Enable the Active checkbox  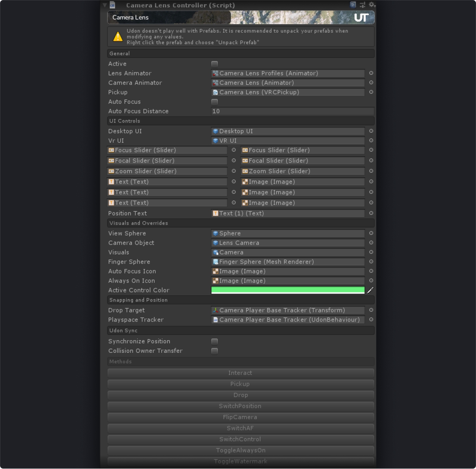click(214, 64)
